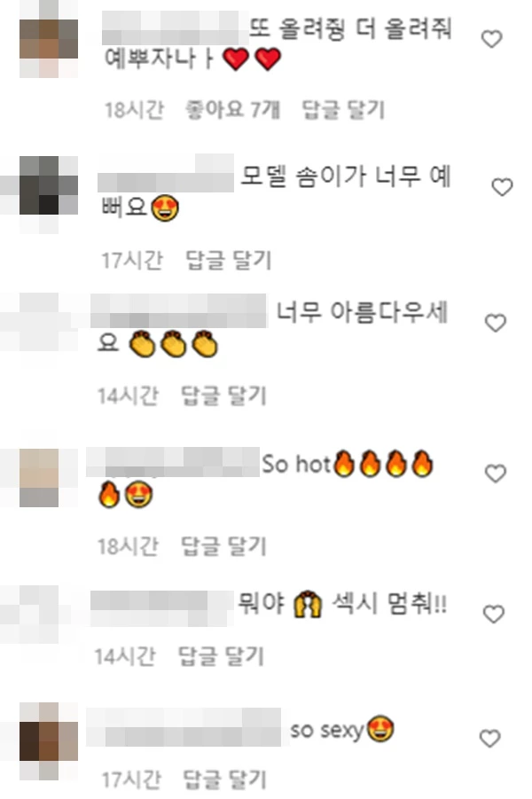This screenshot has height=799, width=532.
Task: Open profile picture beside 'So hot' comment
Action: [39, 478]
